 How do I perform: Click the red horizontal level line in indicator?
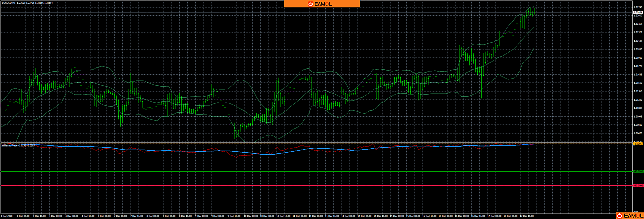click(304, 186)
